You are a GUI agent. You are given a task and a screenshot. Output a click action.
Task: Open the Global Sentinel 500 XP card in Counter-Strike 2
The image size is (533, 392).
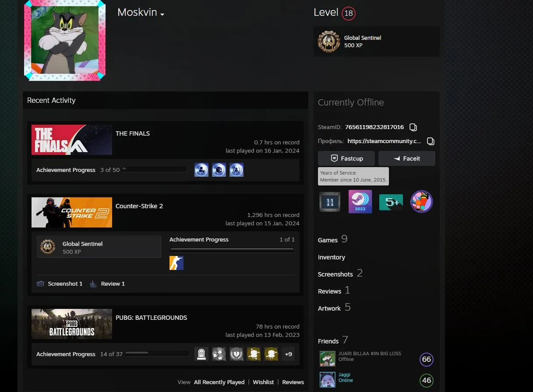[x=99, y=247]
